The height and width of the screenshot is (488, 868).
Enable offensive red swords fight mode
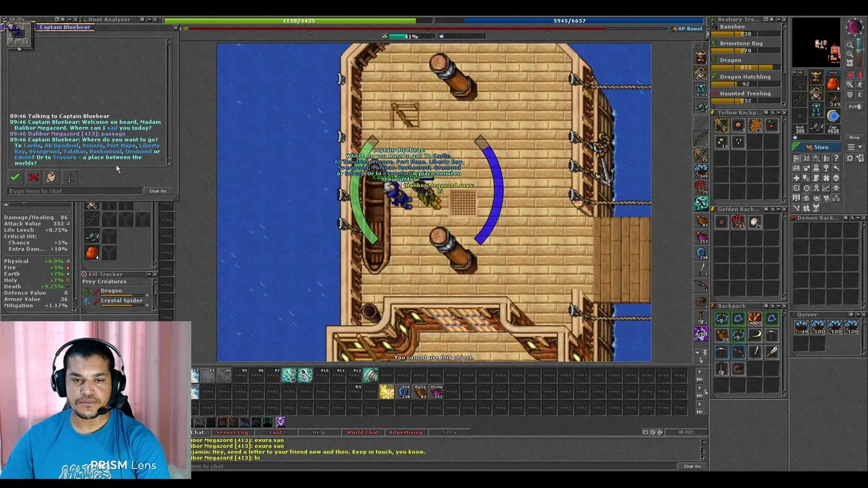tap(850, 74)
